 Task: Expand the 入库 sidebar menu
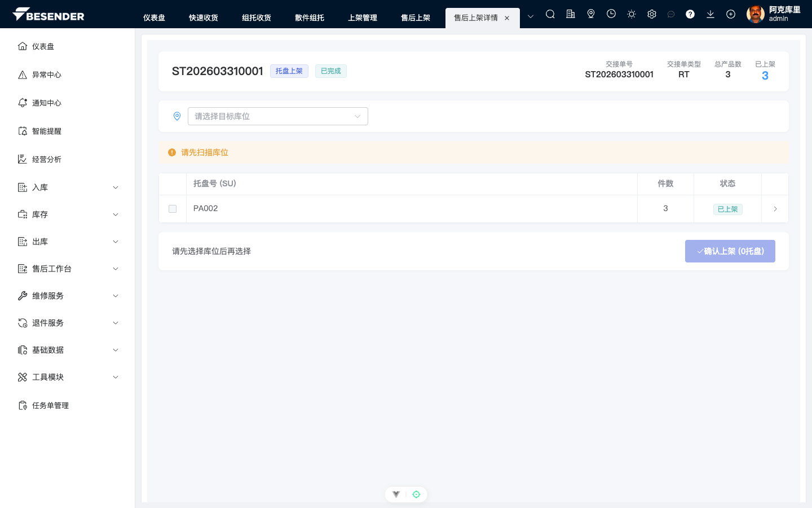pos(68,187)
